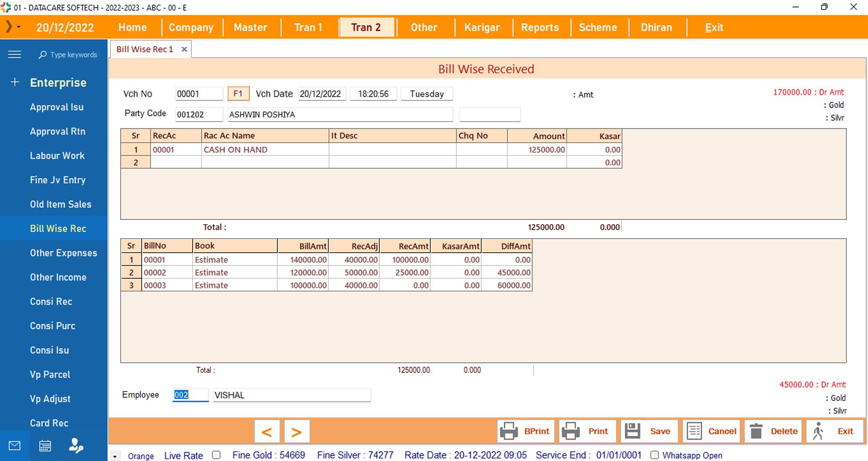Click the 100000.00 RecAmt cell for bill 00001
The image size is (868, 461).
(x=405, y=260)
